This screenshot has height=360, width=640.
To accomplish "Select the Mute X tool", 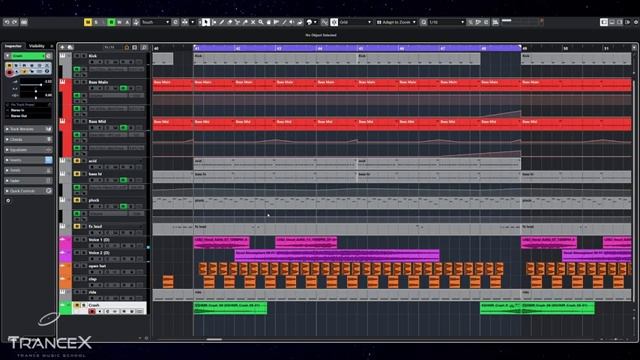I will tap(253, 22).
